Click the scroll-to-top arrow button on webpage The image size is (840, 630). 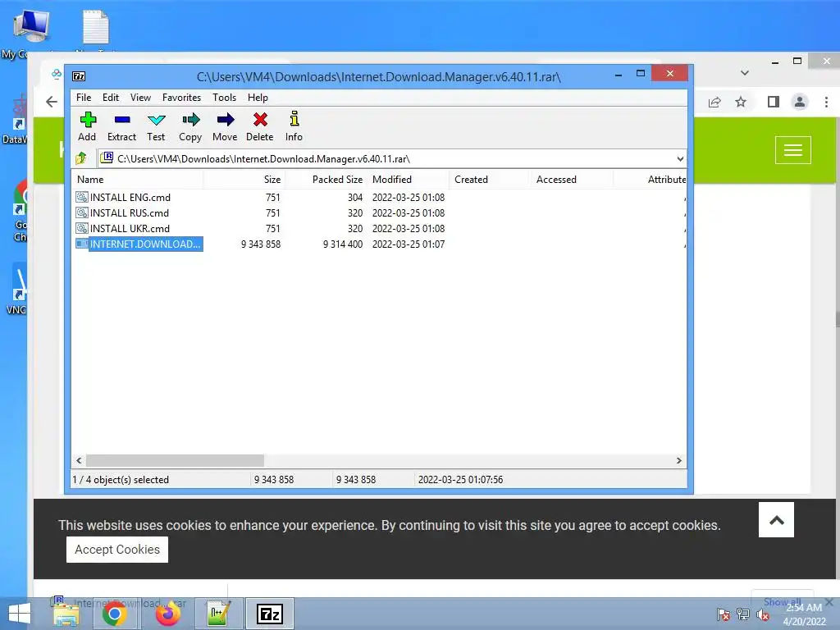click(776, 519)
